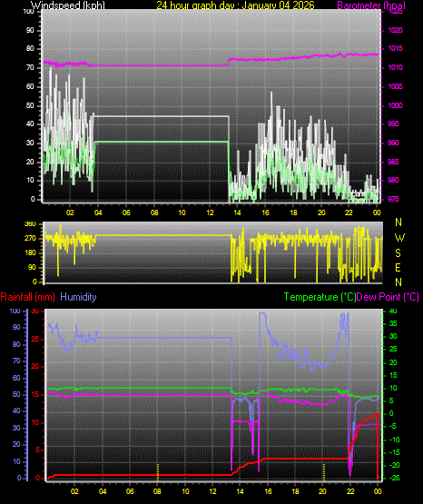
Task: Select '975' on the barometer hpa axis
Action: 393,199
